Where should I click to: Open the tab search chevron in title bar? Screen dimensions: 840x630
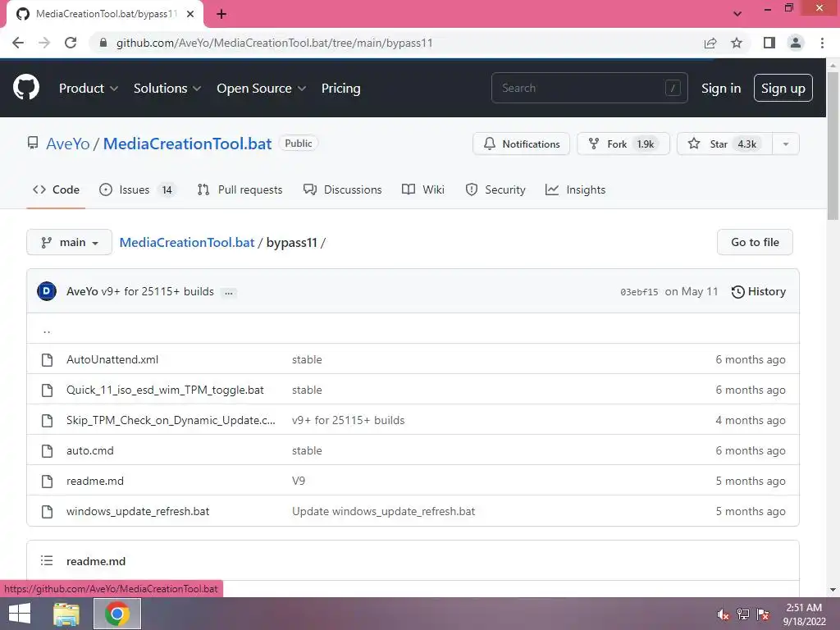pyautogui.click(x=737, y=14)
